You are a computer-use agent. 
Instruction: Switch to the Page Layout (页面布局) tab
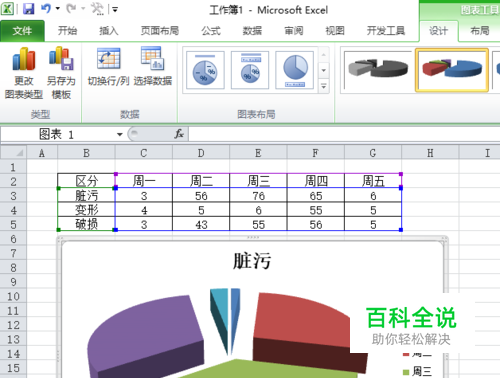pos(160,31)
